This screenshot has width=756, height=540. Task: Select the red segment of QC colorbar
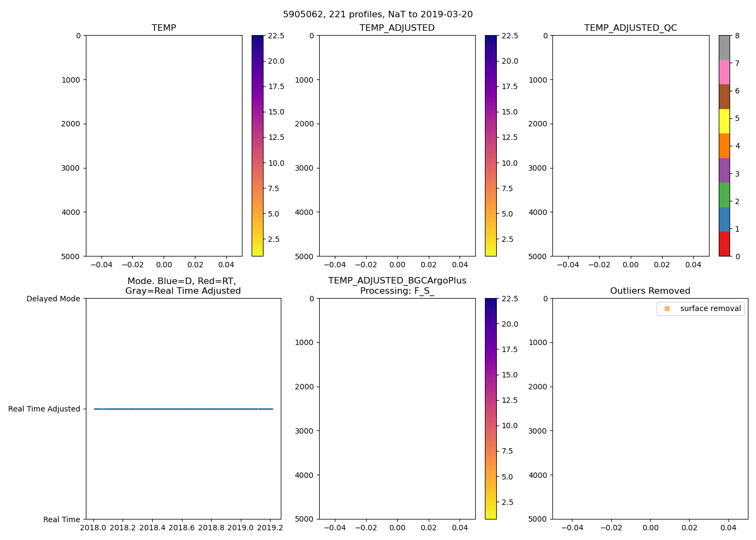tap(724, 244)
